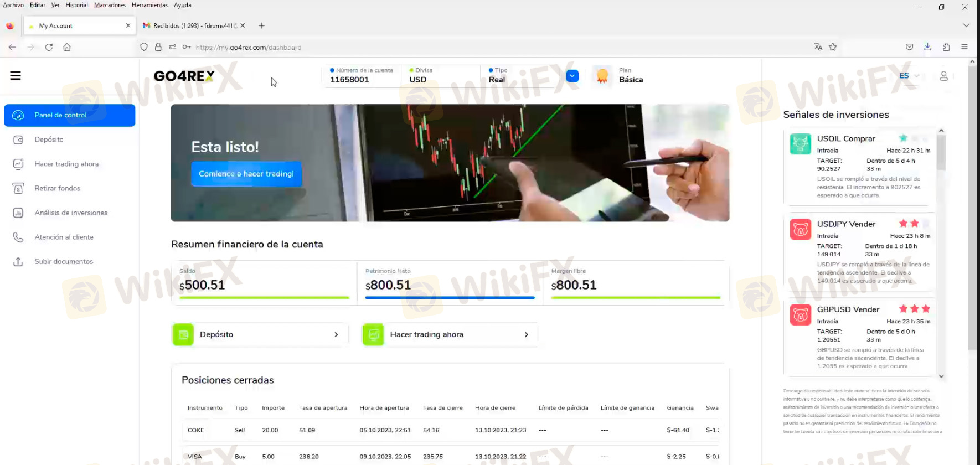Go to Retirar fondos
980x465 pixels.
(x=57, y=188)
